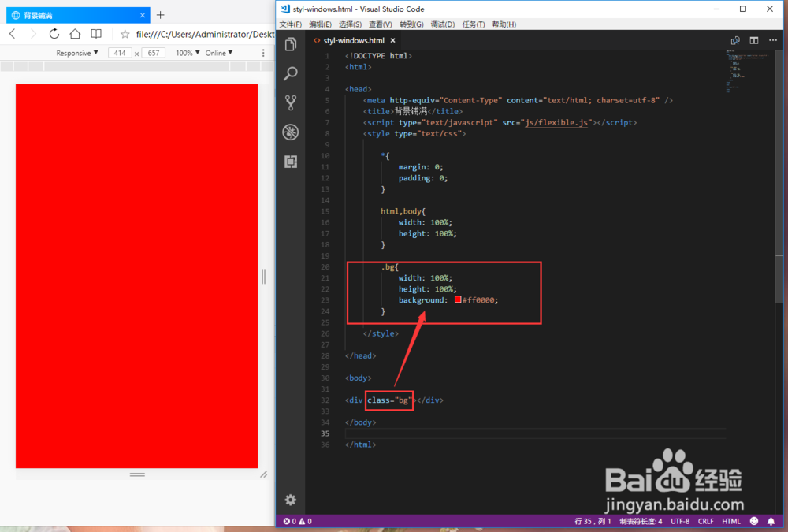
Task: Change the HTML language mode
Action: click(x=731, y=521)
